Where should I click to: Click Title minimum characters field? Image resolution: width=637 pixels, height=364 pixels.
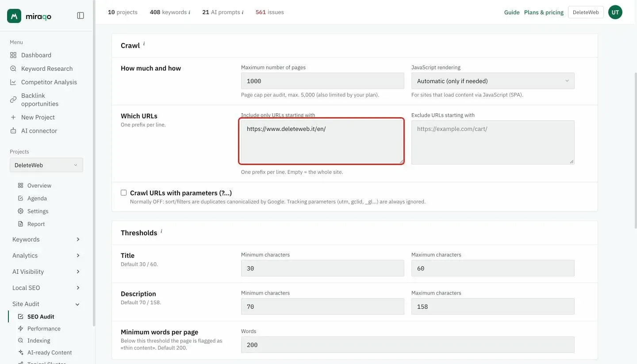click(322, 268)
